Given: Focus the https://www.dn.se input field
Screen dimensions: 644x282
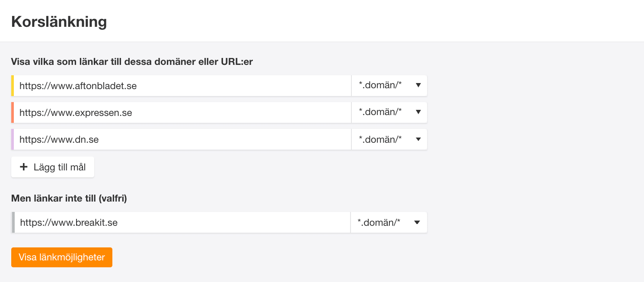Looking at the screenshot, I should tap(182, 139).
